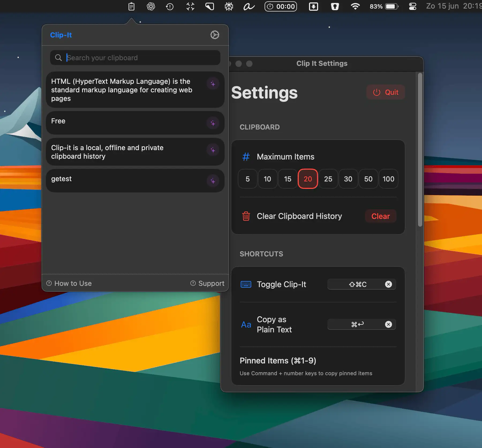
Task: Click the trash icon beside Clear Clipboard History
Action: [246, 216]
